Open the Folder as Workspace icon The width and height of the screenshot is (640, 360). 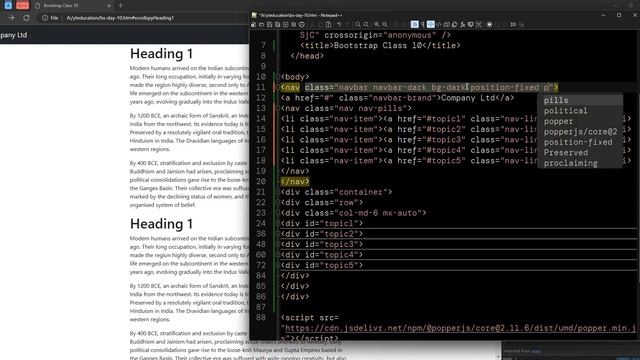pos(471,24)
